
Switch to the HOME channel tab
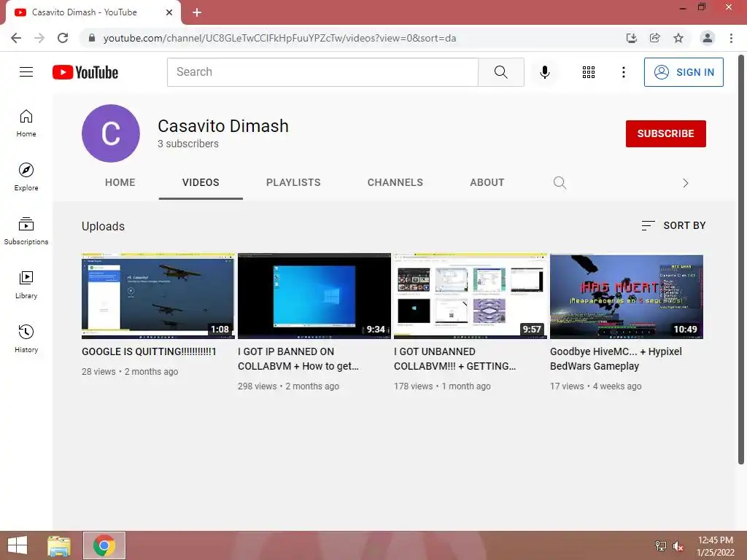click(x=120, y=183)
